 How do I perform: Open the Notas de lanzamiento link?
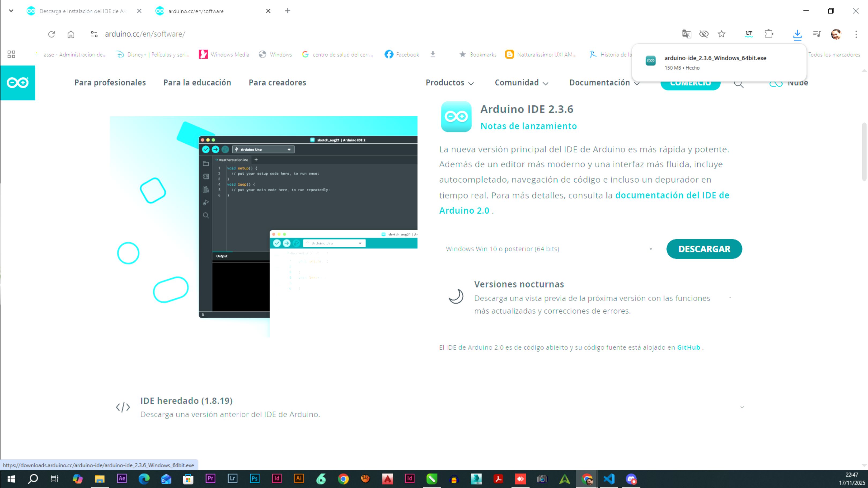(528, 126)
